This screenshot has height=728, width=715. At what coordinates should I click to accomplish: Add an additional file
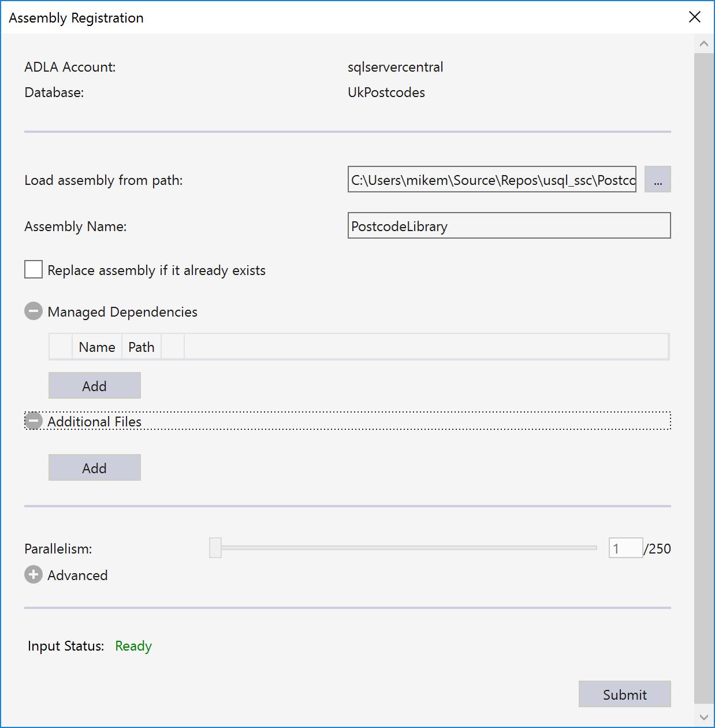[x=95, y=467]
